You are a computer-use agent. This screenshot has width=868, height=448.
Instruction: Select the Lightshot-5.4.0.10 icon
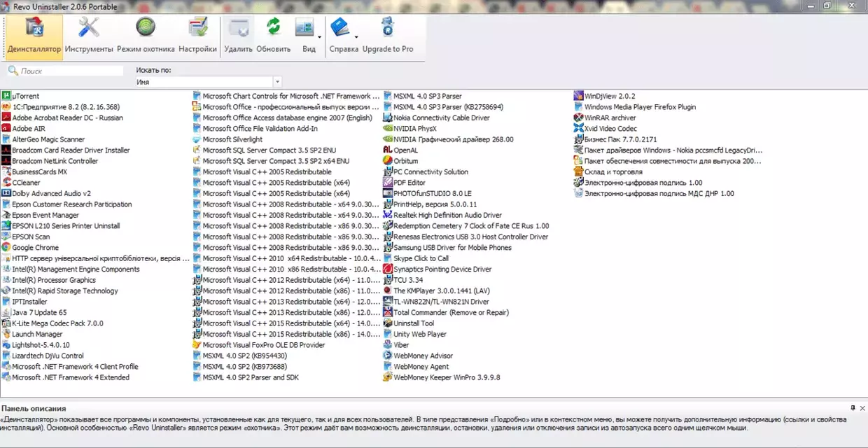(x=6, y=345)
